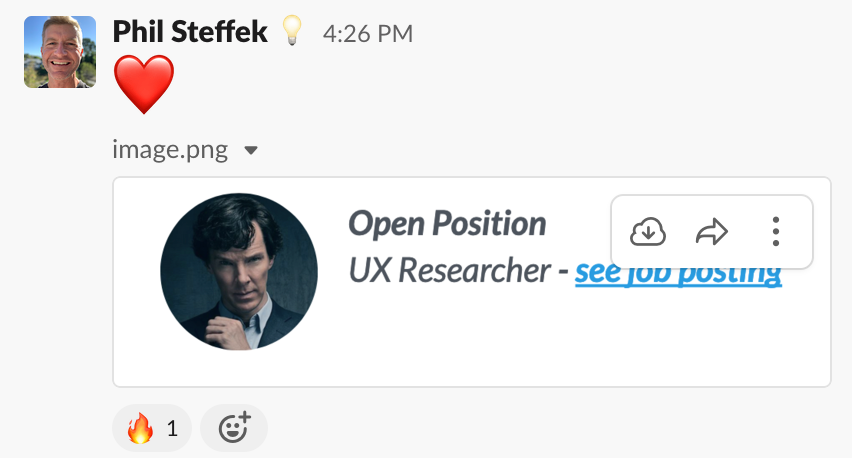This screenshot has width=852, height=458.
Task: Open the attached image preview
Action: coord(472,282)
